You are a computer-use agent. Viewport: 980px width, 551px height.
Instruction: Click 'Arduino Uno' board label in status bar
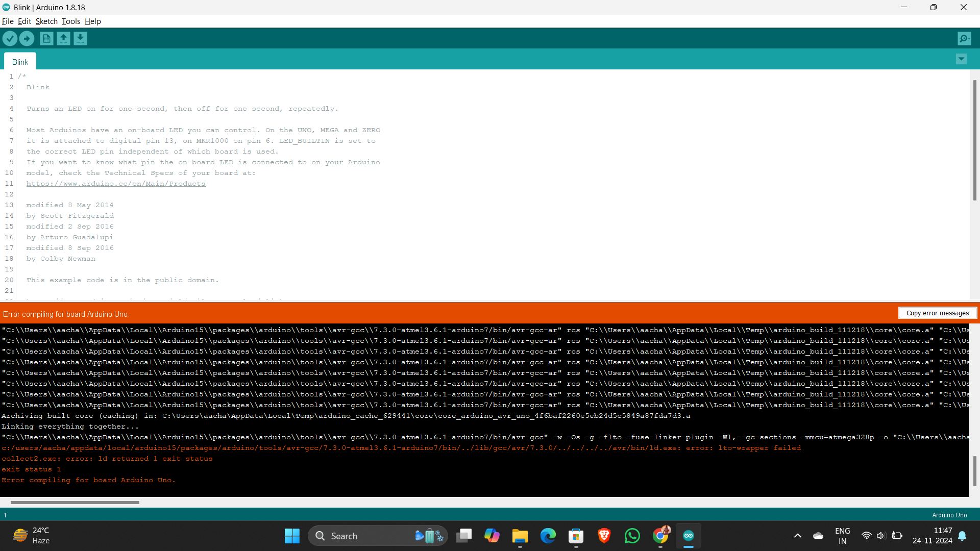(949, 515)
